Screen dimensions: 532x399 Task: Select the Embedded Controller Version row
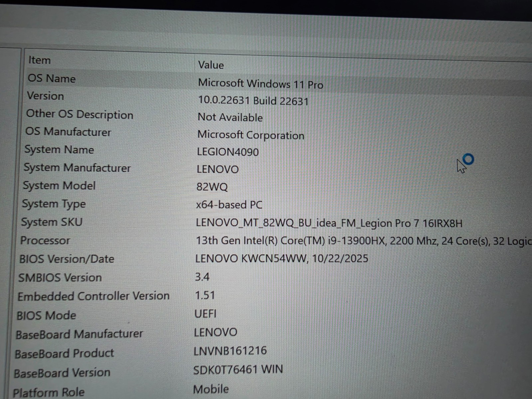click(x=93, y=296)
